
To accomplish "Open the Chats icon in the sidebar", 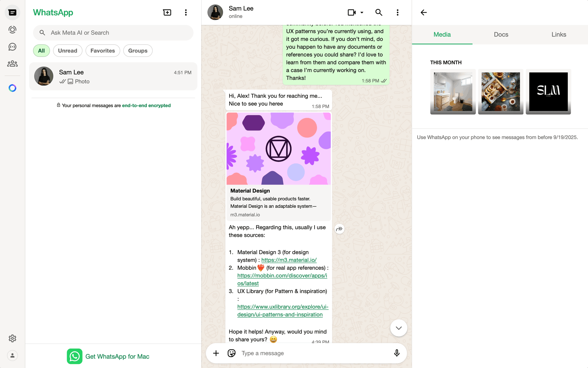I will click(x=12, y=13).
